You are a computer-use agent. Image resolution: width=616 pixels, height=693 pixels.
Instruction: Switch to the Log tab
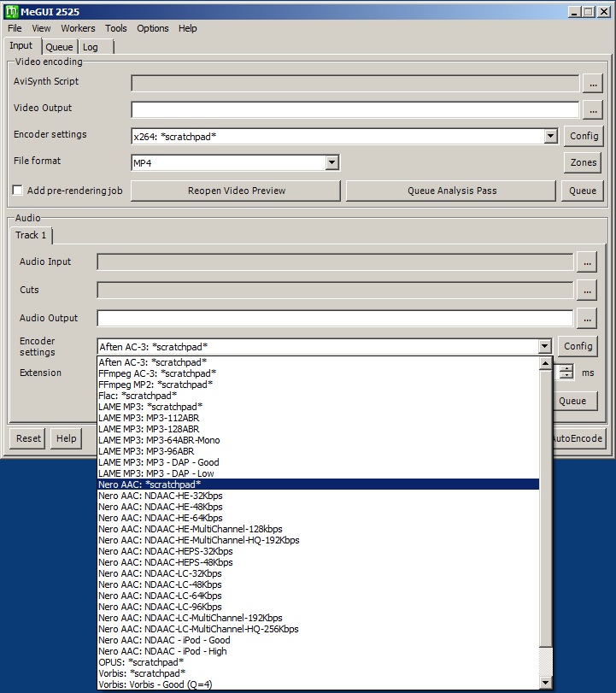(96, 47)
